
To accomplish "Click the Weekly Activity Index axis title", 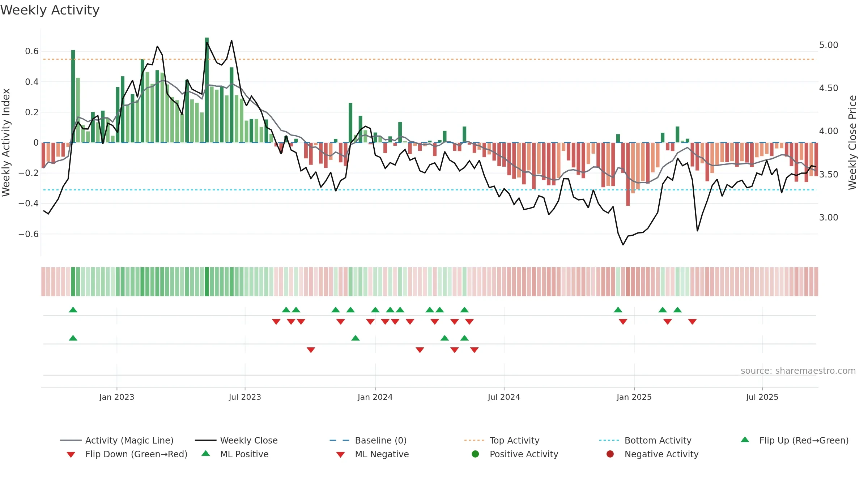I will point(6,142).
